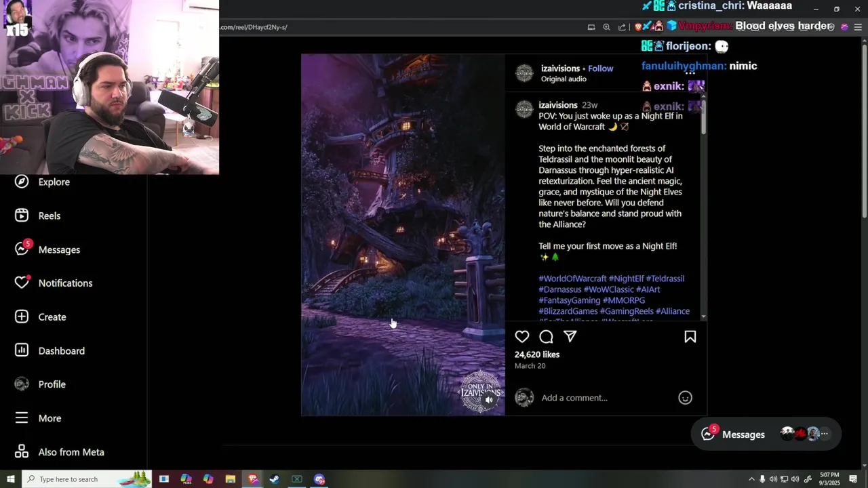
Task: Open the #WorldOfWarcraft hashtag
Action: [572, 279]
